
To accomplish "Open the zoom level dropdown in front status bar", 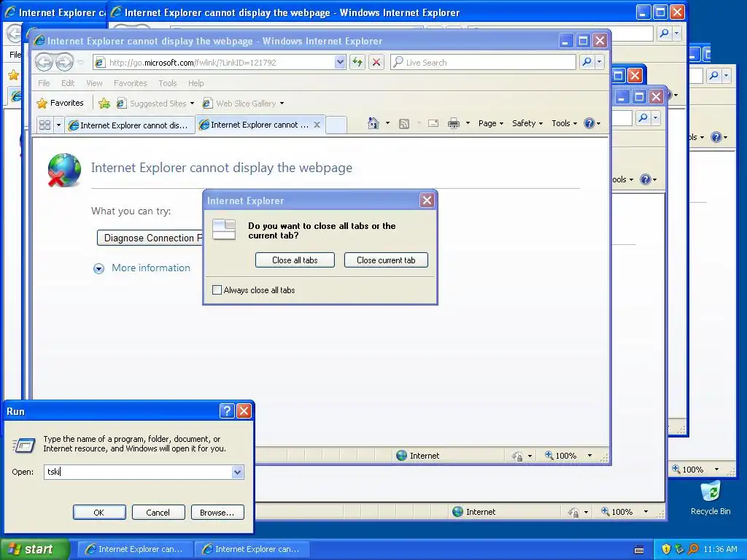I will pos(589,456).
